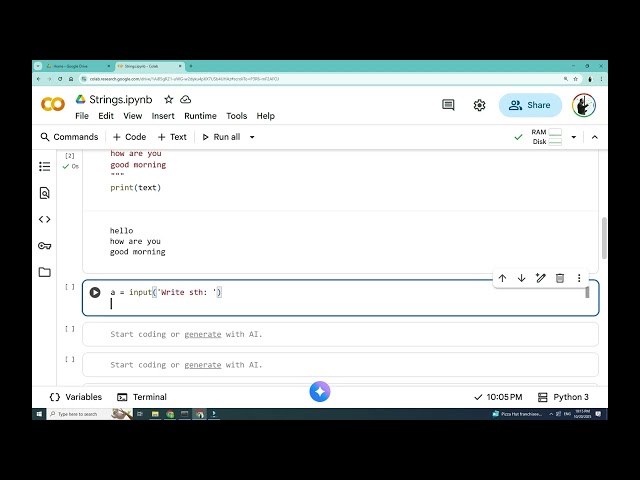Reload the browser page
The image size is (640, 480).
pos(60,79)
